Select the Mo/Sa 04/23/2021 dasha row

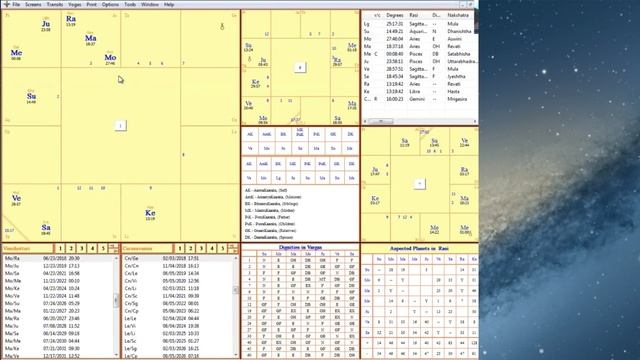(x=58, y=273)
